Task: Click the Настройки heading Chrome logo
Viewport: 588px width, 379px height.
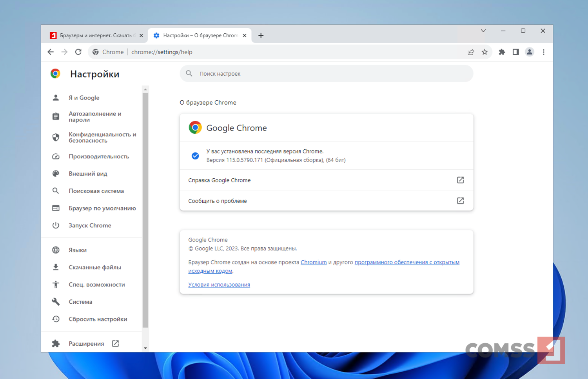Action: point(55,74)
